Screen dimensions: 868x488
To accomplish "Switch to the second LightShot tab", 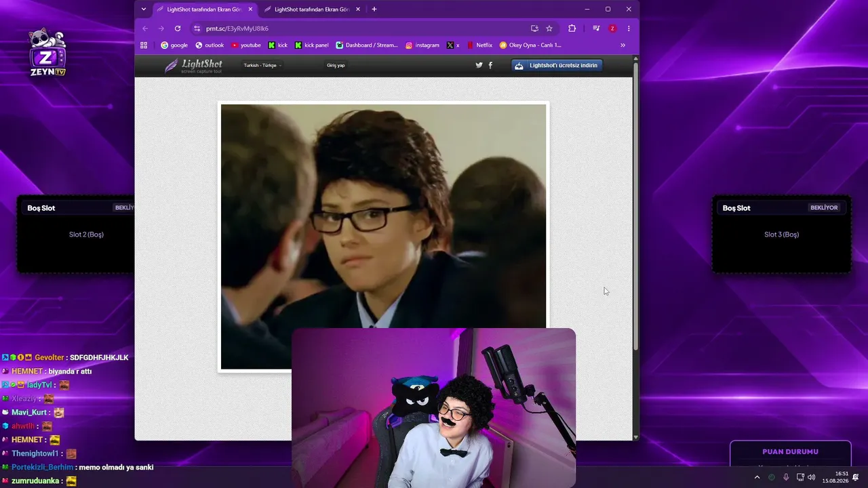I will tap(312, 9).
